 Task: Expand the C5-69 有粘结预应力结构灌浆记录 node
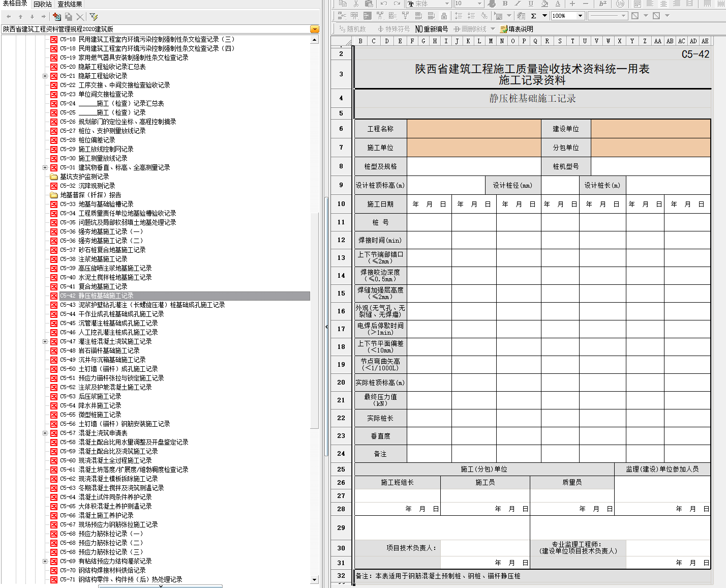click(x=45, y=561)
